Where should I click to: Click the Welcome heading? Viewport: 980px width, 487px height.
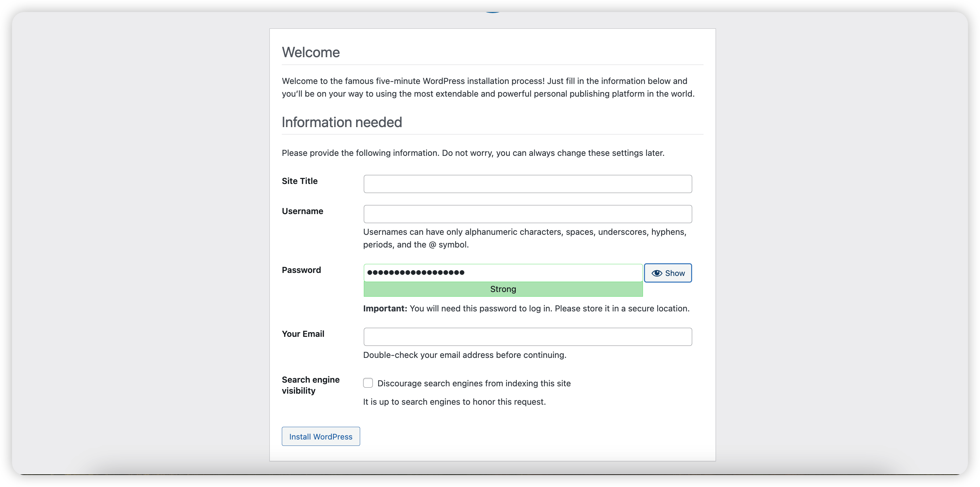[311, 53]
